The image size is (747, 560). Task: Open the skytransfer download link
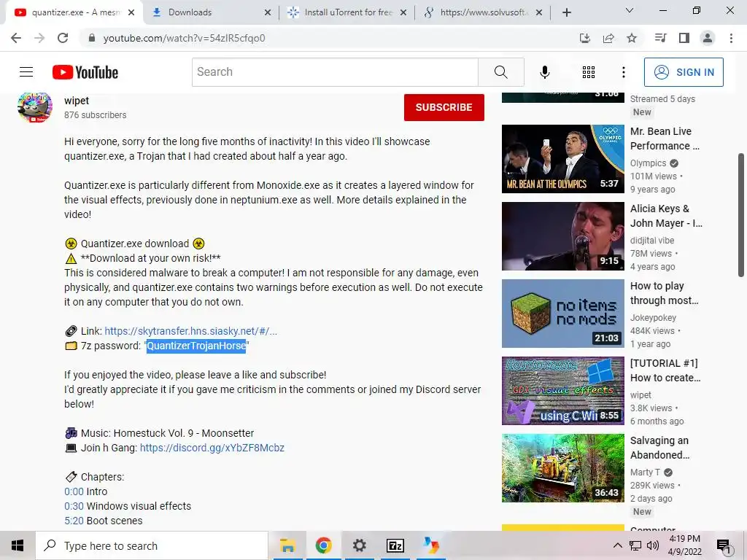coord(190,331)
